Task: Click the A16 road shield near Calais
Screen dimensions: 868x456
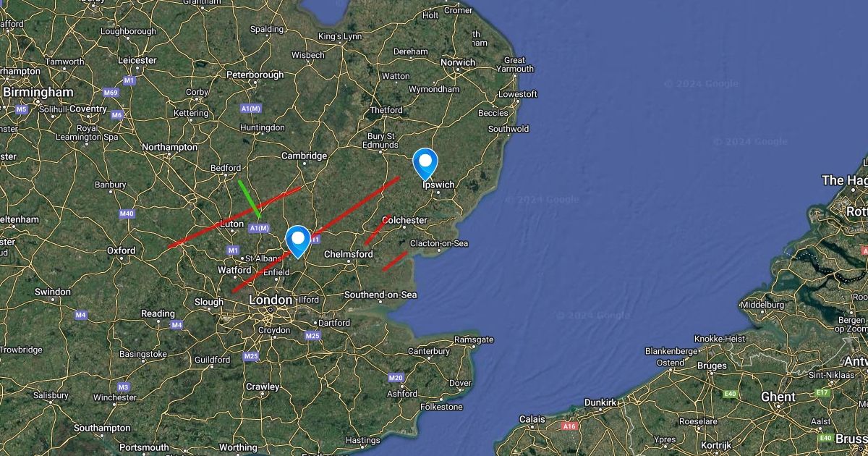Action: pos(570,426)
